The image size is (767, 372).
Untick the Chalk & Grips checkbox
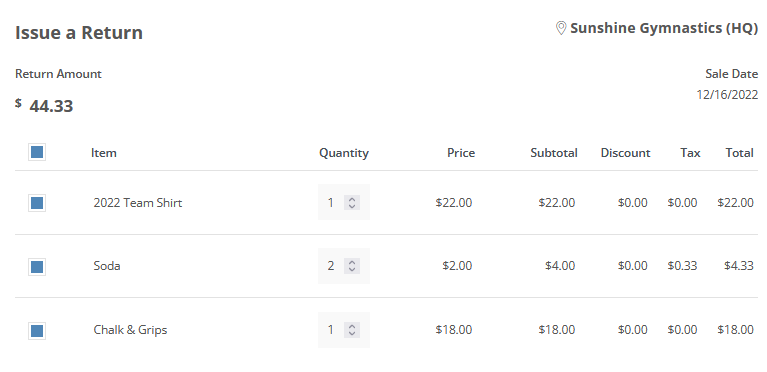coord(37,330)
